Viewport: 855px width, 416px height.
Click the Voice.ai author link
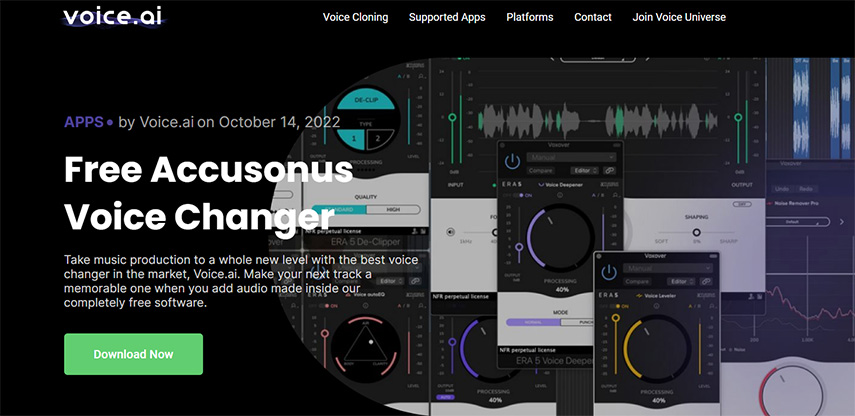(x=167, y=122)
